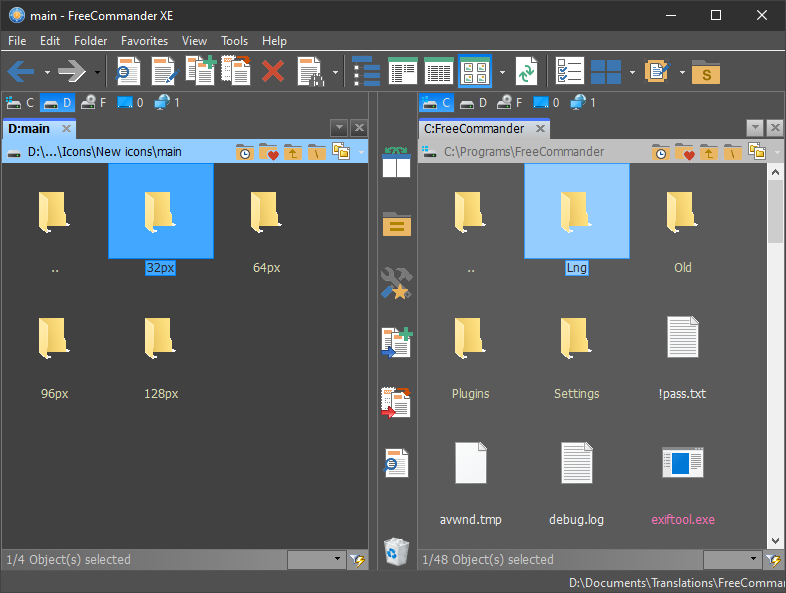The image size is (786, 593).
Task: Select network drive 1 in right panel
Action: pyautogui.click(x=583, y=103)
